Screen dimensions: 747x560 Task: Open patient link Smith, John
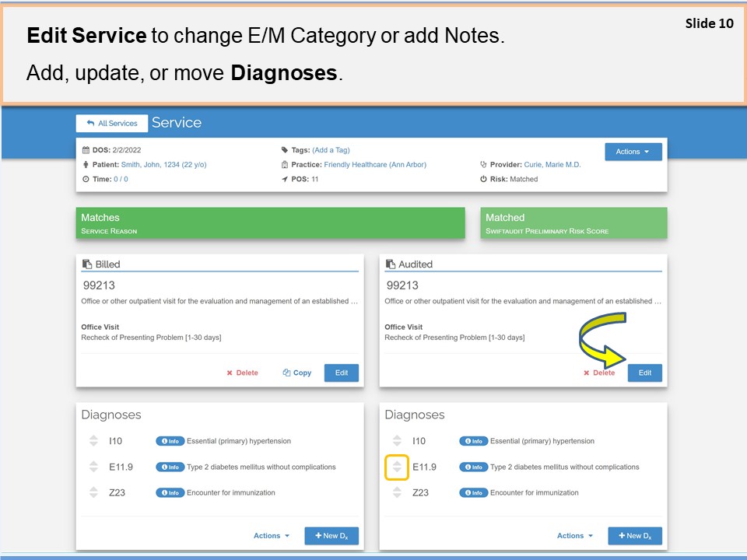(163, 165)
